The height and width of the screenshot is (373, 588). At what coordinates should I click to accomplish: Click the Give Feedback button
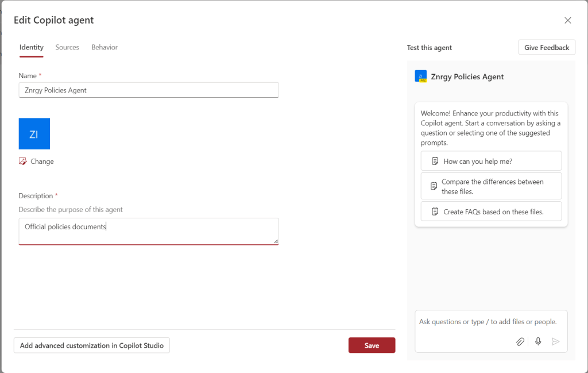click(x=546, y=48)
